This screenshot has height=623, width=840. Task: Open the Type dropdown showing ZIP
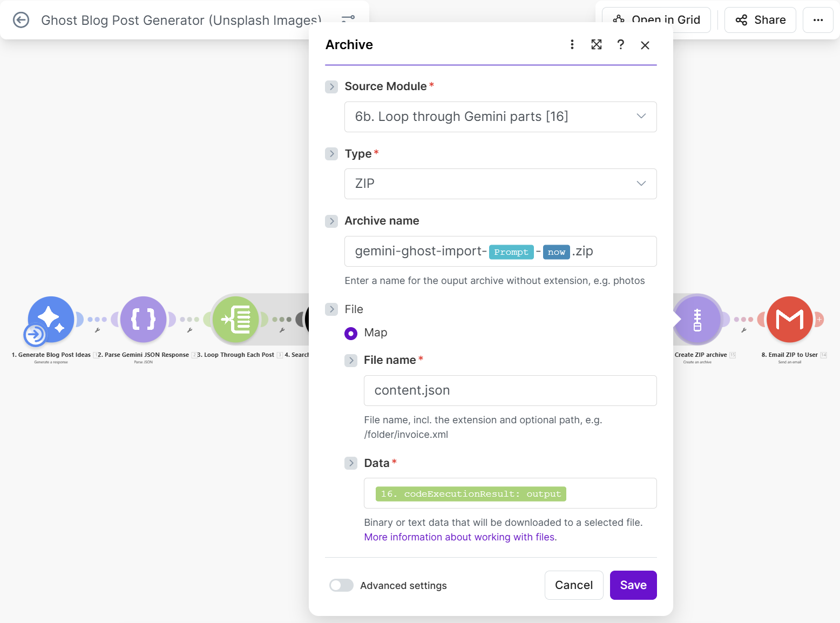click(x=500, y=184)
